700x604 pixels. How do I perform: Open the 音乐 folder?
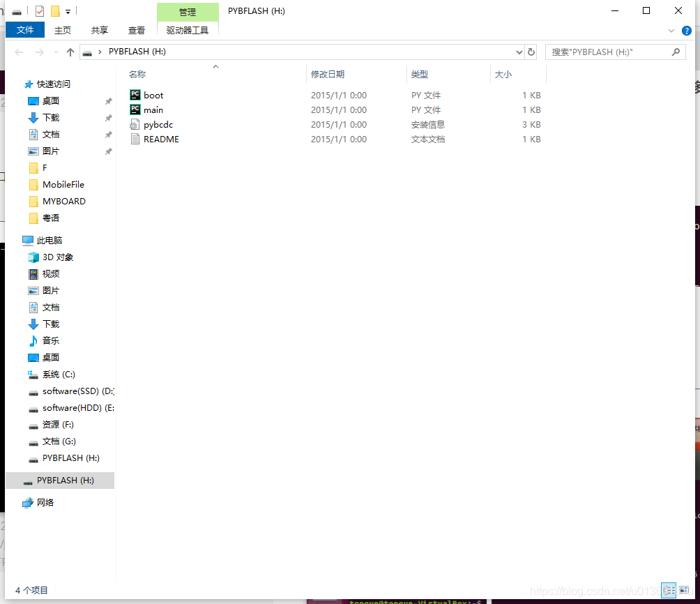[51, 341]
